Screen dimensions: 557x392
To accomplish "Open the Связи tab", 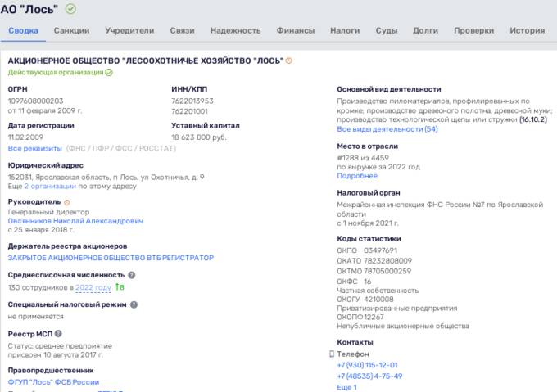I will (182, 31).
